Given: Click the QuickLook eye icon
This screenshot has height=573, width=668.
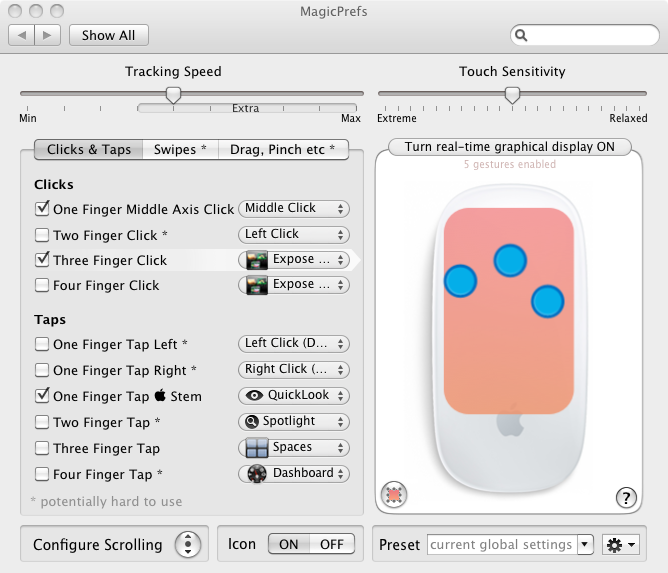Looking at the screenshot, I should click(x=254, y=396).
